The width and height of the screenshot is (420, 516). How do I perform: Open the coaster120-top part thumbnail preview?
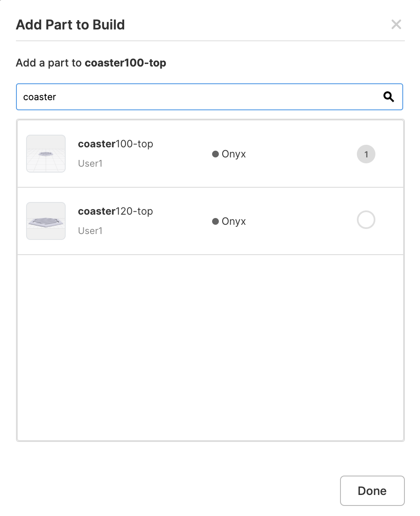coord(45,221)
